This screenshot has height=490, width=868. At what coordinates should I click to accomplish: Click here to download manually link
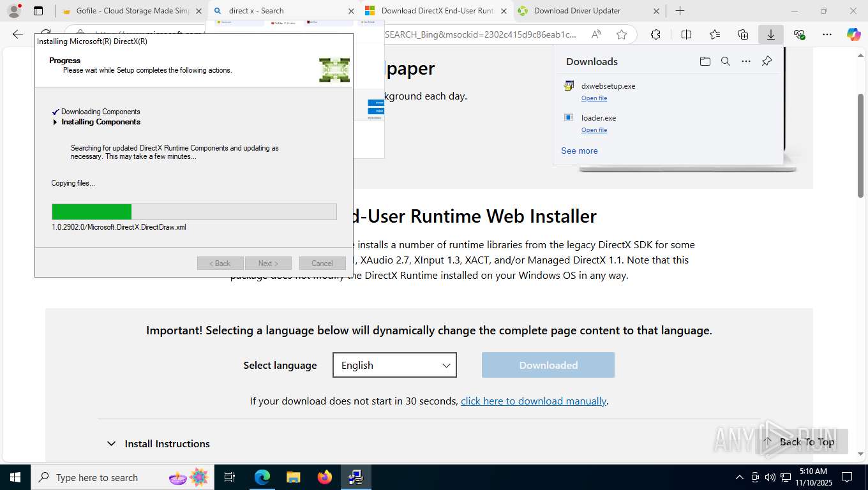coord(534,401)
